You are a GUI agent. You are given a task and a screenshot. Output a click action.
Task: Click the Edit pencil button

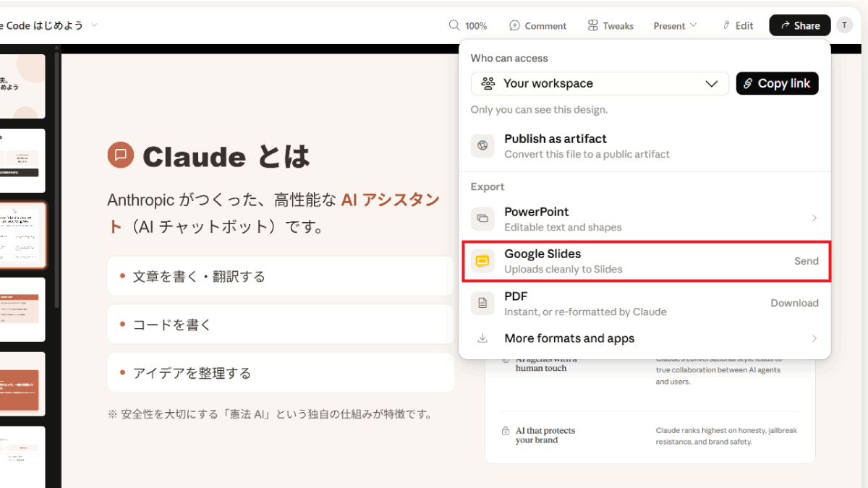738,25
